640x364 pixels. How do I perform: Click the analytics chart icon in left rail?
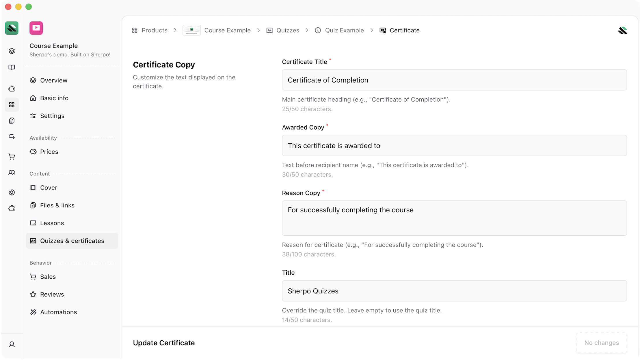(x=12, y=192)
